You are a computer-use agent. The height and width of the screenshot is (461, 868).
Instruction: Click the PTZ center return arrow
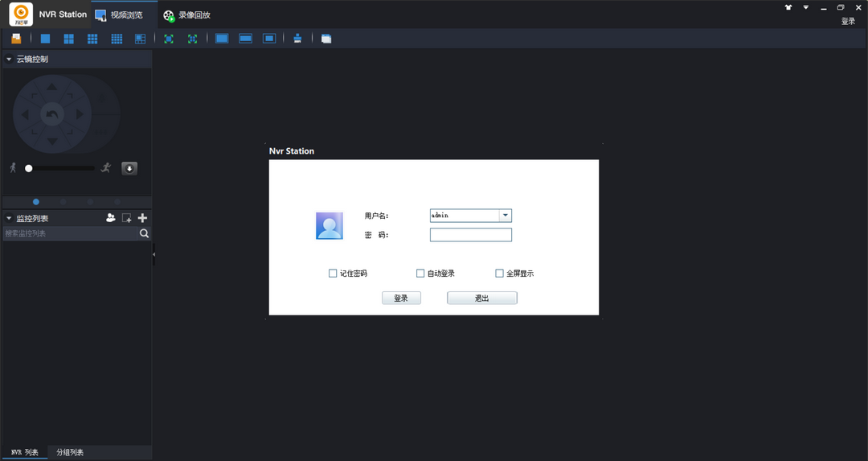click(52, 114)
